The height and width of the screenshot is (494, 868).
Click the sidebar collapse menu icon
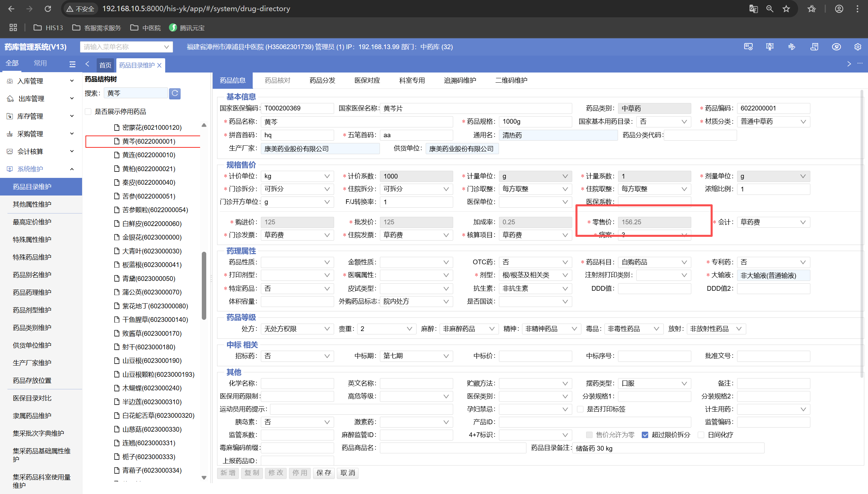[x=72, y=64]
